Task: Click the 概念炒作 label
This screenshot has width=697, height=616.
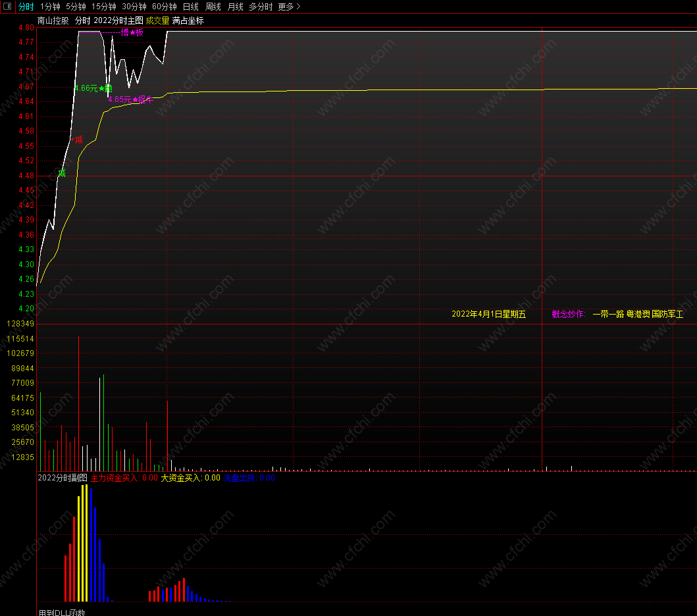Action: click(569, 314)
